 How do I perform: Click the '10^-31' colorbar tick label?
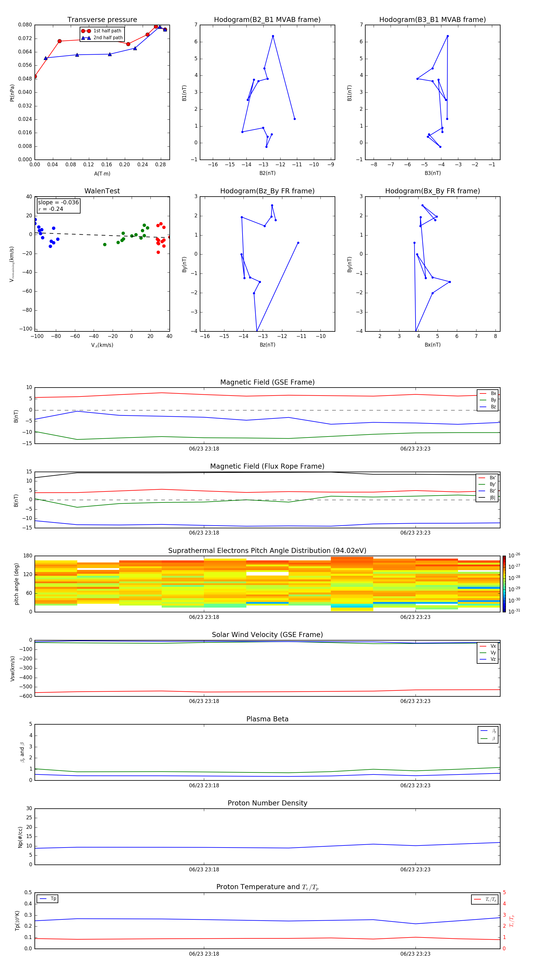point(514,611)
